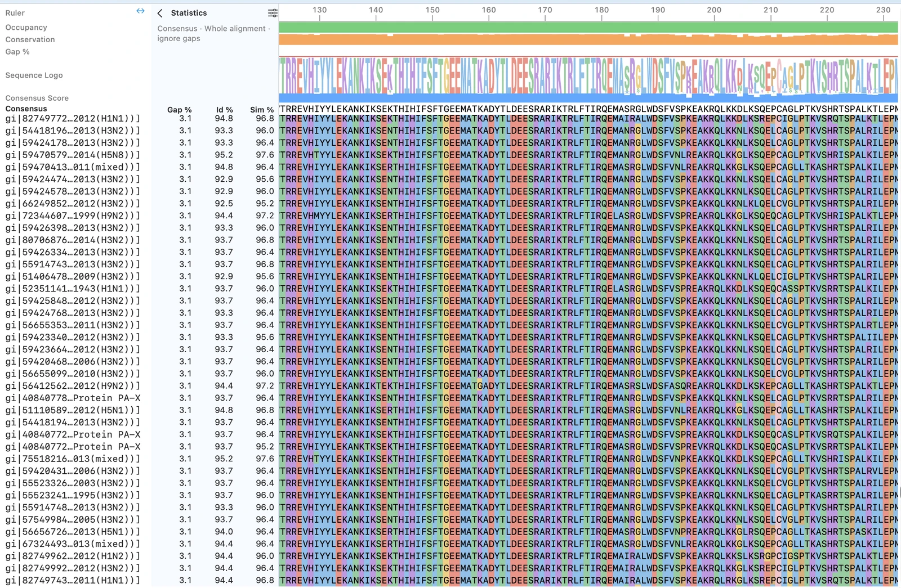Select sequence gi|75518216…013(mixed))
This screenshot has height=588, width=901.
click(x=73, y=459)
